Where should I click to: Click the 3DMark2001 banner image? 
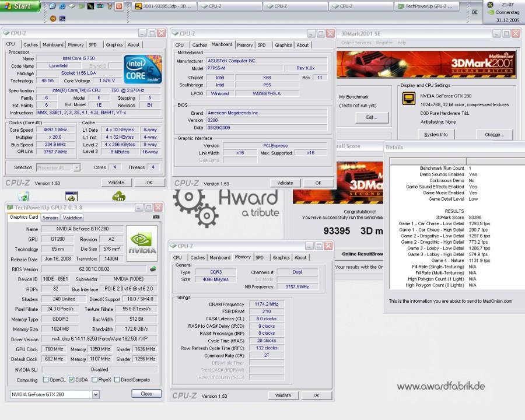click(x=426, y=64)
